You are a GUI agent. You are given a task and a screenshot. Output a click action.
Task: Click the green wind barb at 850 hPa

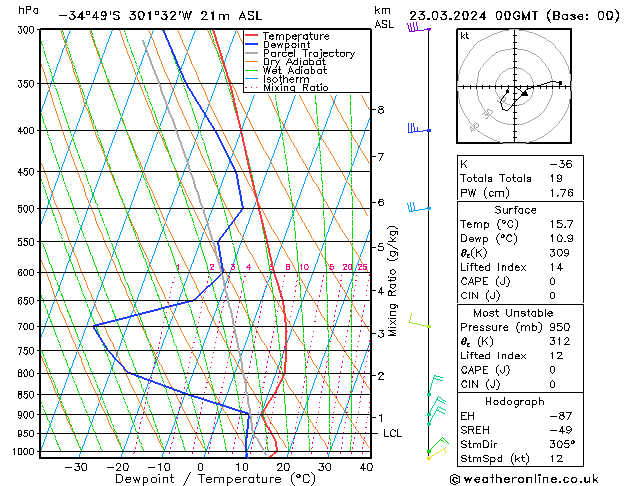click(x=436, y=385)
